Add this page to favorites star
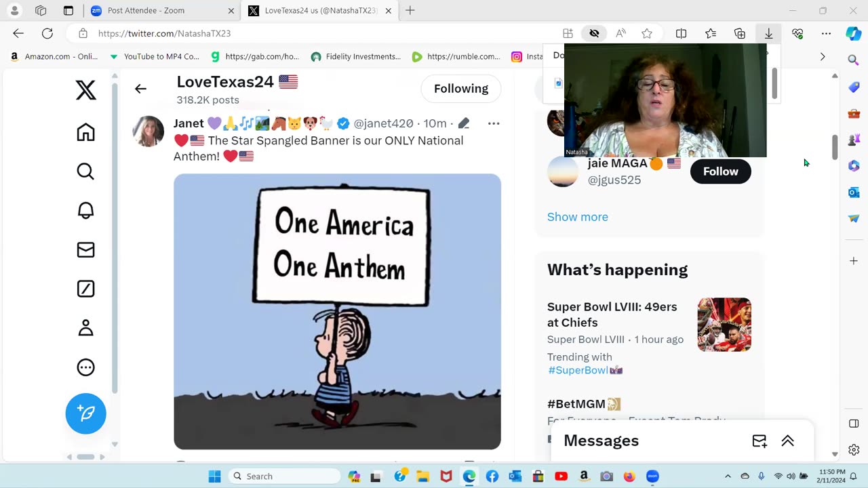The image size is (868, 488). click(647, 33)
